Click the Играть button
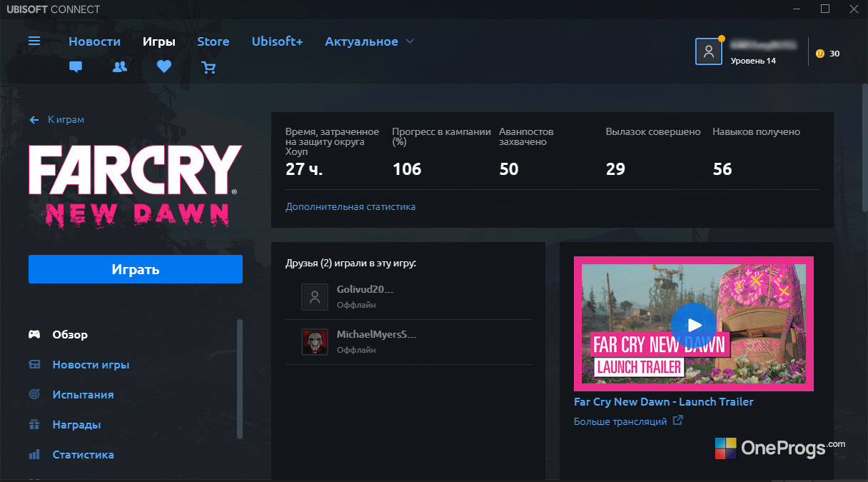The height and width of the screenshot is (482, 868). (136, 269)
